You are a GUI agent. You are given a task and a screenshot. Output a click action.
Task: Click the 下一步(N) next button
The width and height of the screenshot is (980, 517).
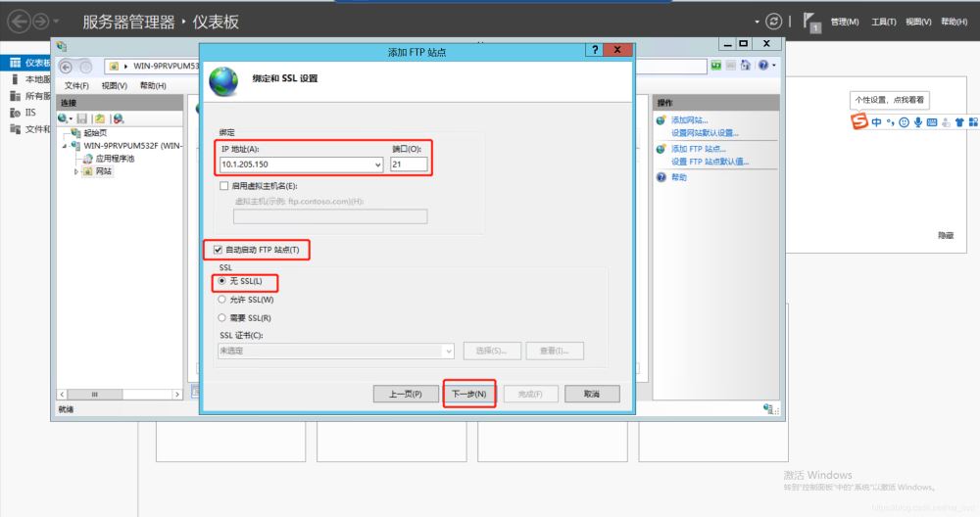tap(469, 394)
